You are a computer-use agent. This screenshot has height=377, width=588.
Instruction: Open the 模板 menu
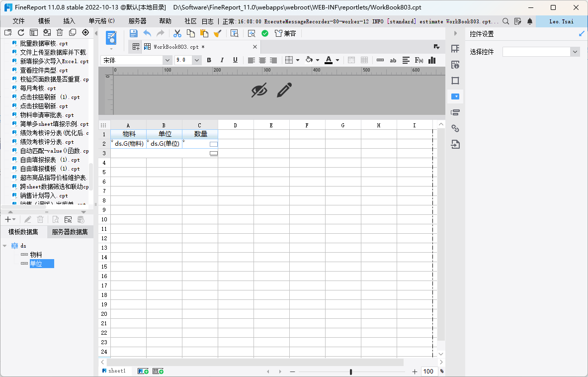pos(44,21)
